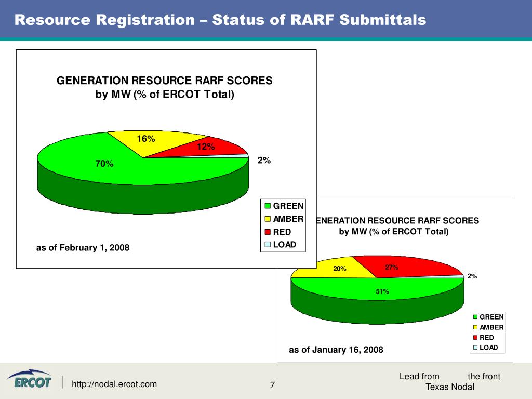This screenshot has width=532, height=399.
Task: Click the 'Texas Nodal' footer text
Action: coord(450,387)
